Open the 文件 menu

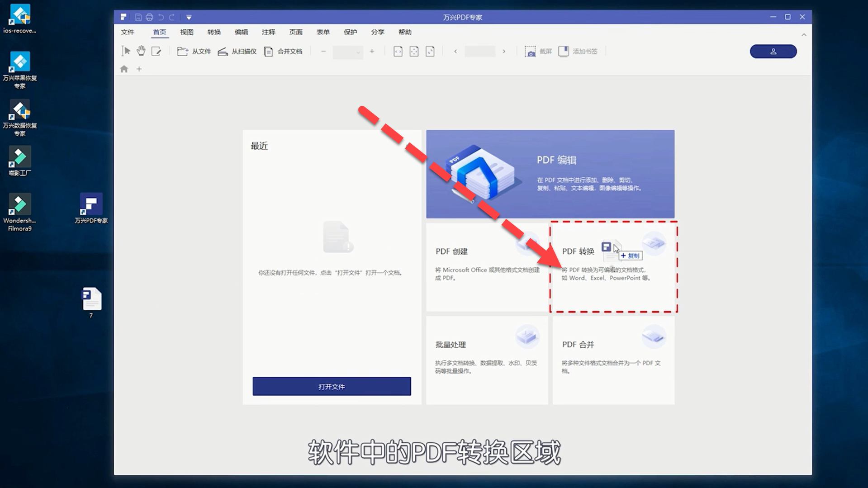[128, 32]
